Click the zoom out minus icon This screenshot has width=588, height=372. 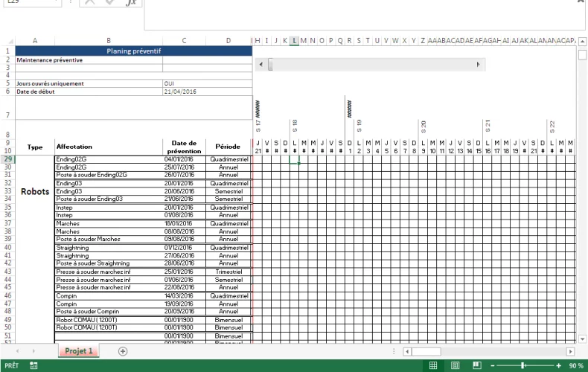[x=493, y=365]
